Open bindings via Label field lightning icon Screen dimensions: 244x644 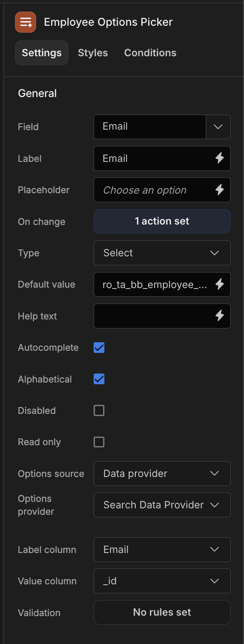[x=220, y=158]
